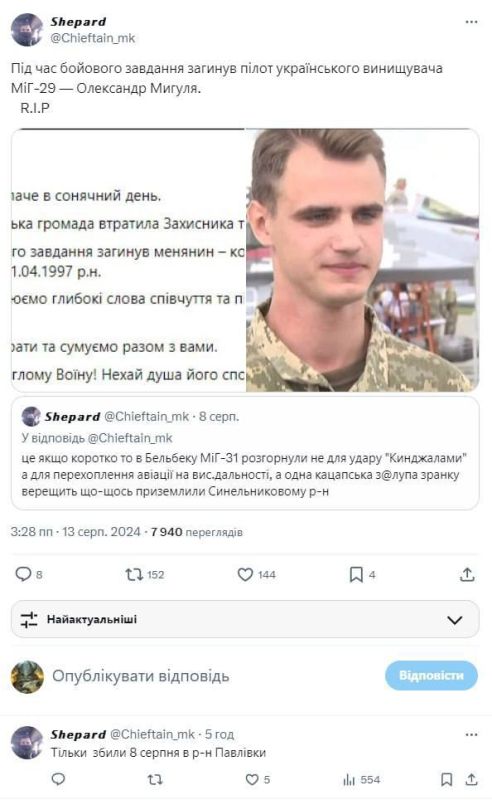Viewport: 492px width, 800px height.
Task: Bookmark the main tweet showing 4 bookmarks
Action: (356, 575)
